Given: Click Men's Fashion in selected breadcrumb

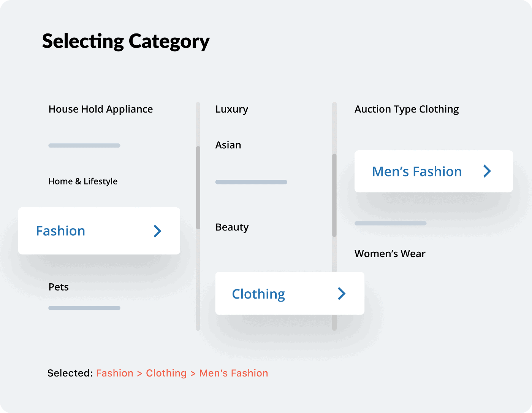Looking at the screenshot, I should (234, 373).
